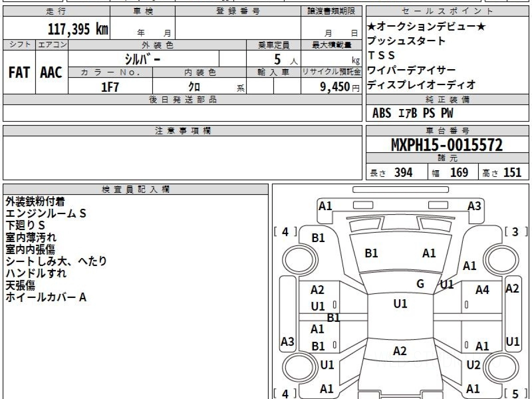Select the 検査員記入欄 header

[x=136, y=189]
